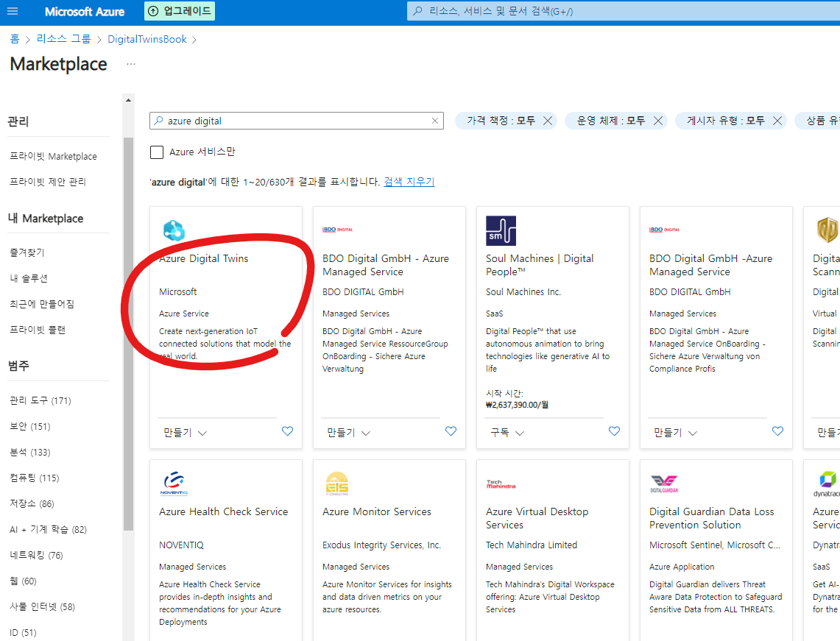Screen dimensions: 840x641
Task: Favorite Soul Machines with heart icon
Action: (615, 431)
